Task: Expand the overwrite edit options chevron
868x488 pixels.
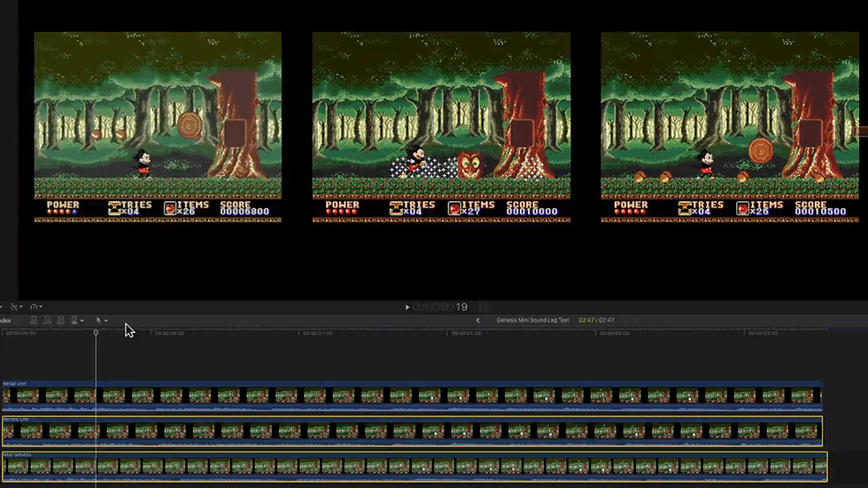Action: click(x=81, y=321)
